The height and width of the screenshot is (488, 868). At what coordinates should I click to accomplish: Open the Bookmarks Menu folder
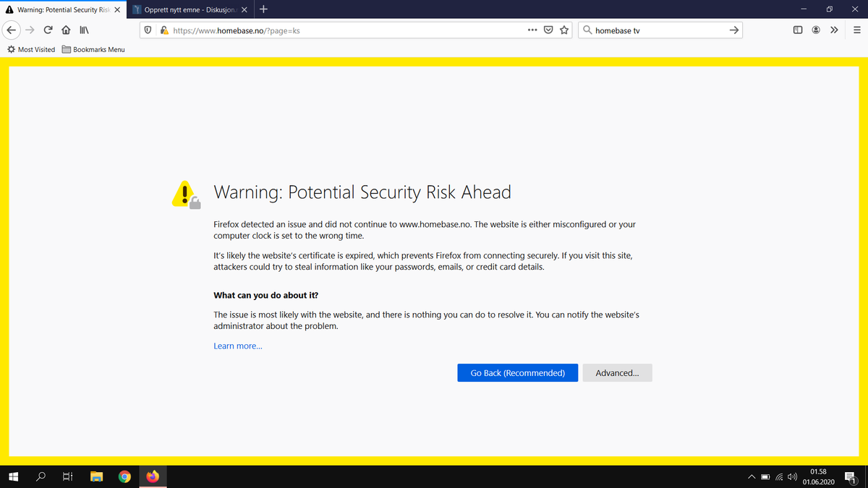pyautogui.click(x=93, y=49)
